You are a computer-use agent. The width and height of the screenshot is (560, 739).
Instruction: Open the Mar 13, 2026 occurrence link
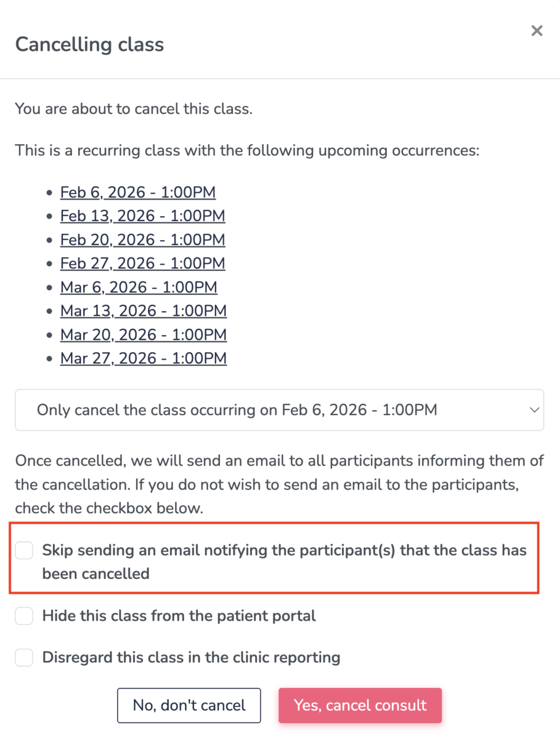pyautogui.click(x=144, y=310)
